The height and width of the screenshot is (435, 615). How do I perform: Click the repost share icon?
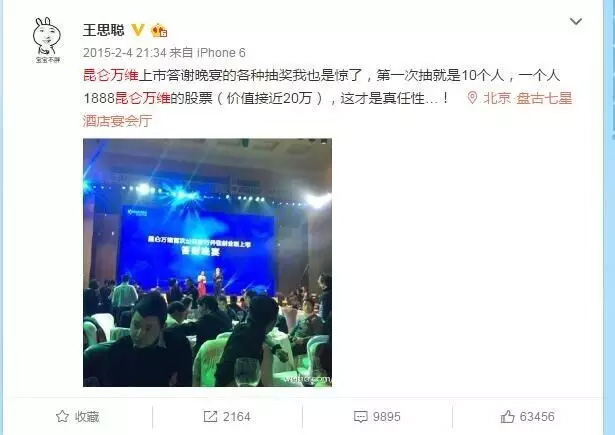[x=210, y=417]
